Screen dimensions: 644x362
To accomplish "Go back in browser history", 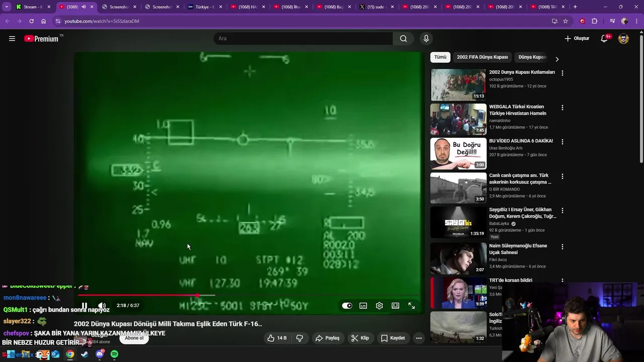I will (x=7, y=21).
